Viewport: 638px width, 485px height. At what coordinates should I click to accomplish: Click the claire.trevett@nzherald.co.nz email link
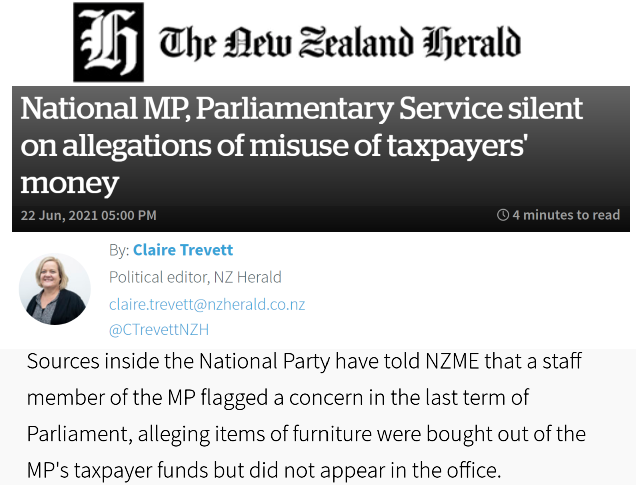tap(207, 303)
